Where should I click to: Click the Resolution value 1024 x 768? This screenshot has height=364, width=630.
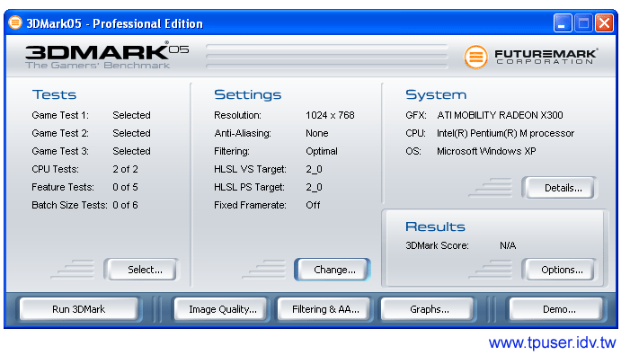[x=330, y=115]
